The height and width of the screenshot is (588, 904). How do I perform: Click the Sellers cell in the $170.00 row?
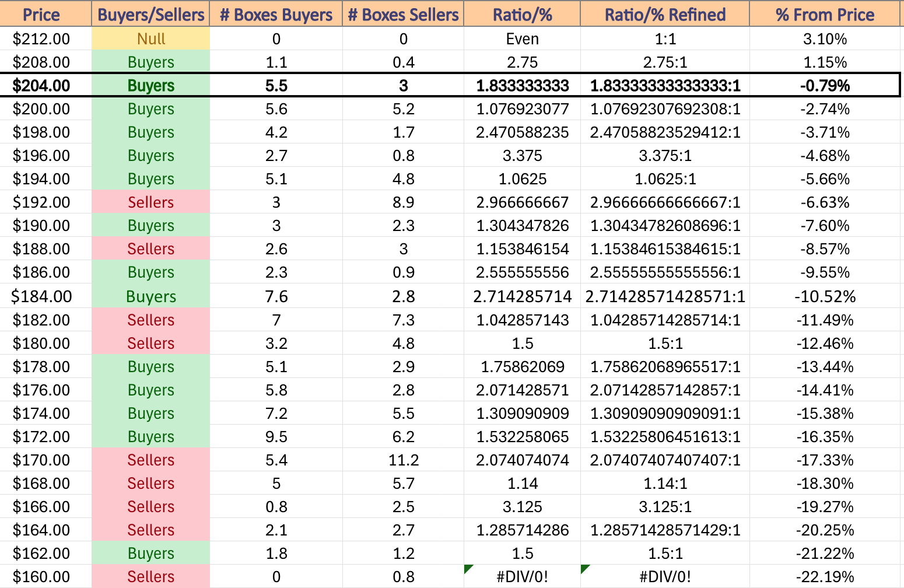[150, 460]
